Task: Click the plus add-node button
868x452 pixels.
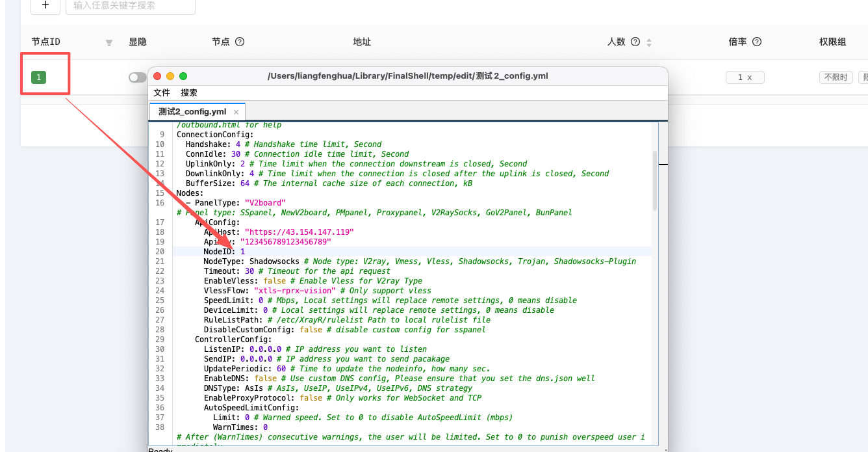Action: pyautogui.click(x=45, y=5)
